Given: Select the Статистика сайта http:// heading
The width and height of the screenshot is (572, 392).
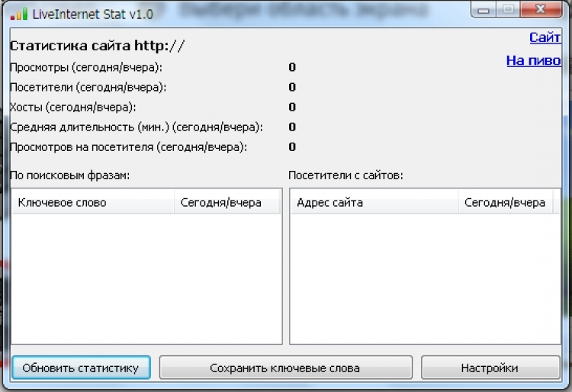Looking at the screenshot, I should (x=97, y=46).
